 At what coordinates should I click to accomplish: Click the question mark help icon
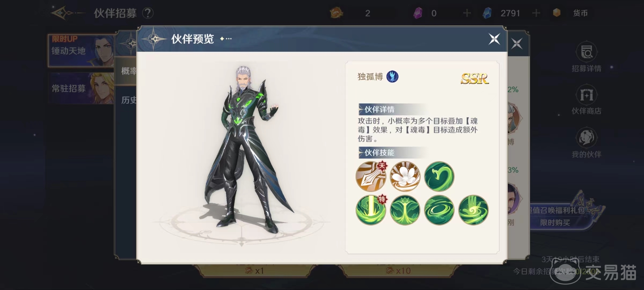click(148, 13)
